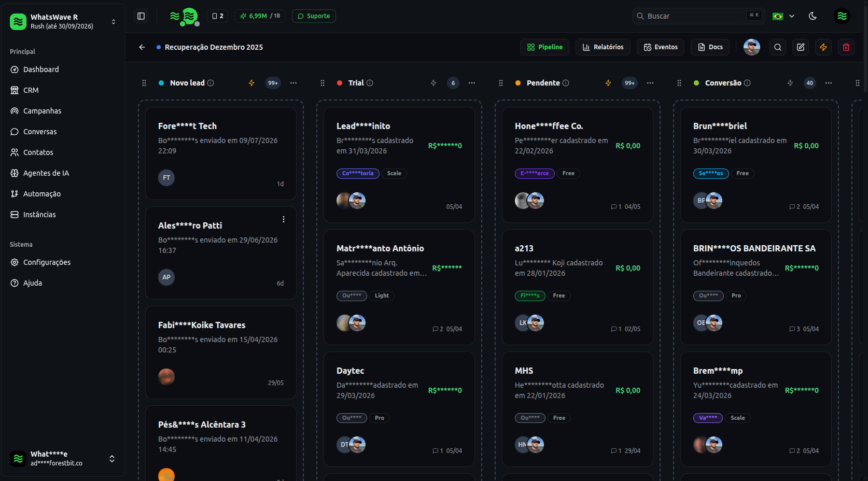Image resolution: width=868 pixels, height=481 pixels.
Task: Open the language flag dropdown
Action: coord(783,16)
